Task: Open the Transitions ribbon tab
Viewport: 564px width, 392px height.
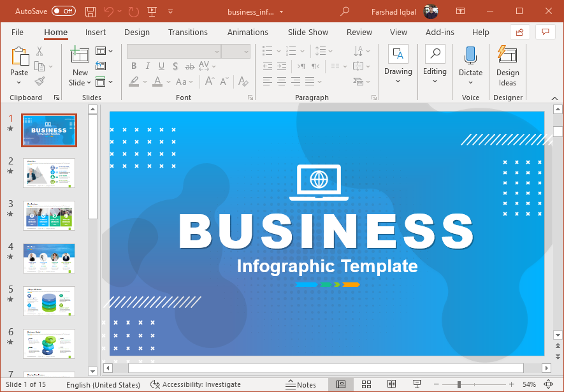Action: tap(188, 32)
